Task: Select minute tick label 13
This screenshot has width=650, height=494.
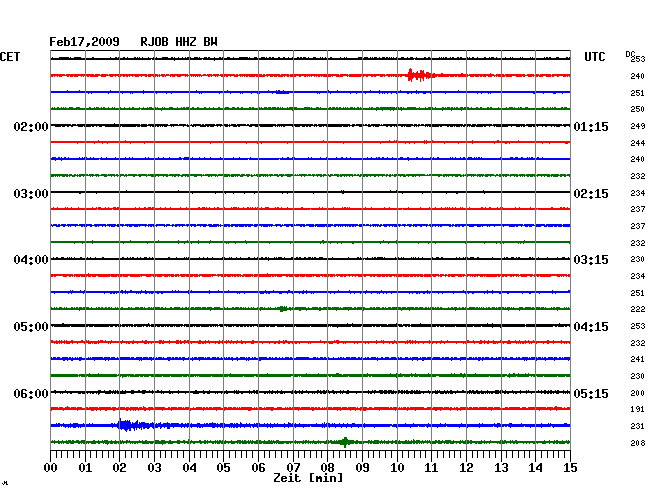Action: coord(501,468)
